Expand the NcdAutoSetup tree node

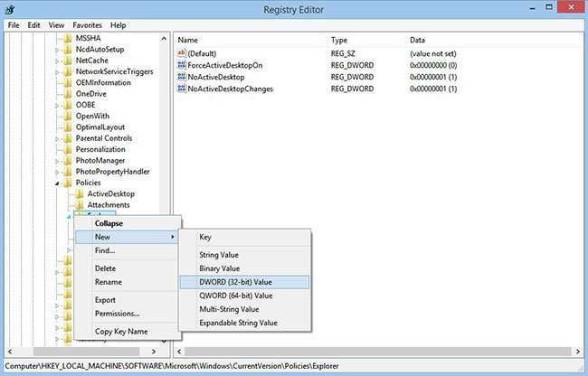(57, 50)
